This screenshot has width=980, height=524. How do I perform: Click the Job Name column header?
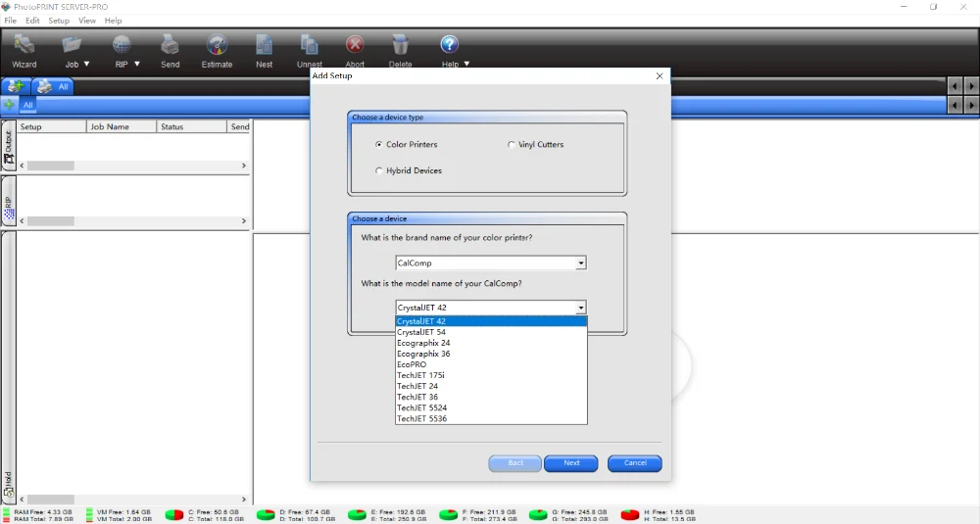click(122, 126)
